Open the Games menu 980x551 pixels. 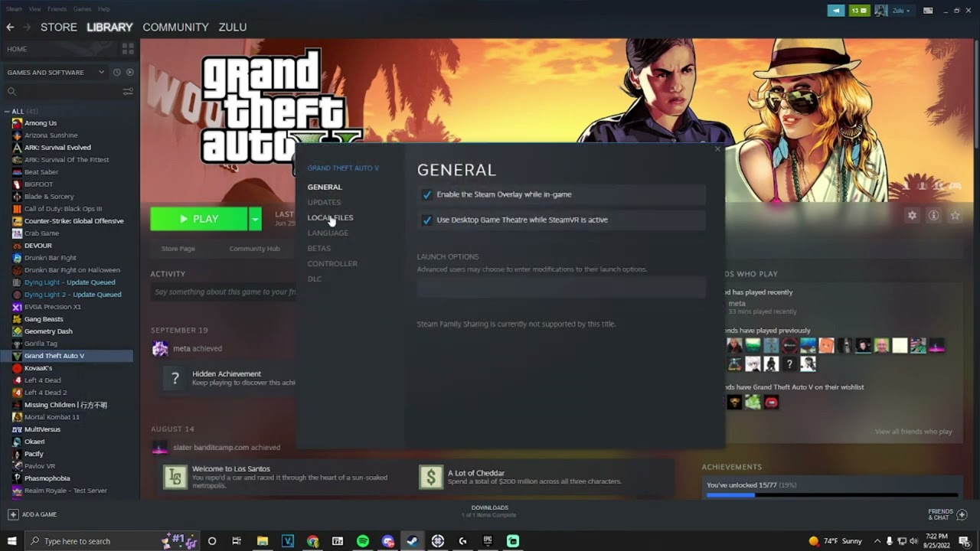pyautogui.click(x=82, y=9)
